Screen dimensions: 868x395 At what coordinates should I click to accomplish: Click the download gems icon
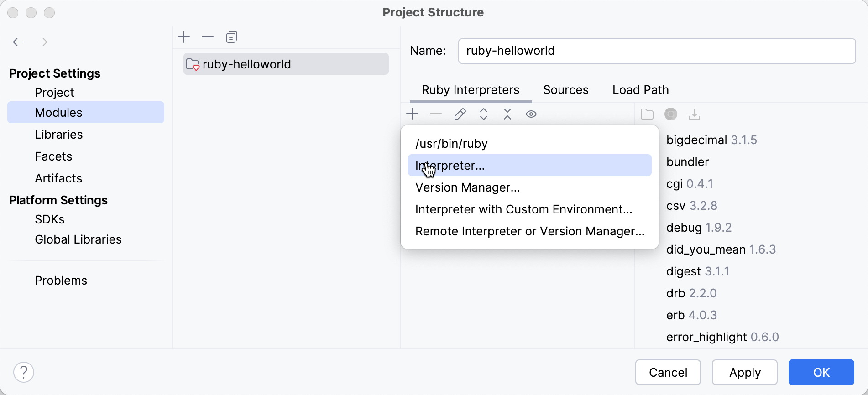(x=695, y=114)
